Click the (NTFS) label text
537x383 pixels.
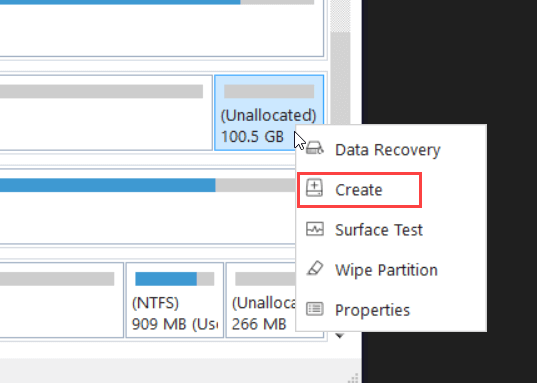point(155,303)
